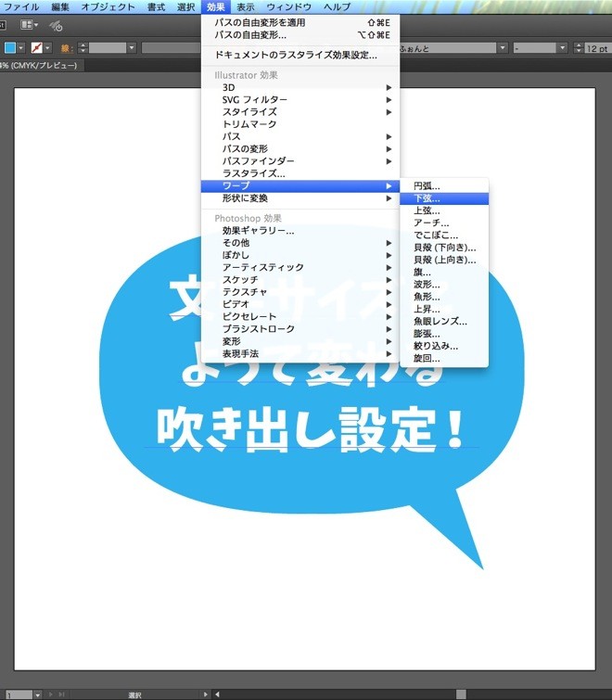This screenshot has height=700, width=612.
Task: Click the artboard number field in status bar
Action: [19, 694]
